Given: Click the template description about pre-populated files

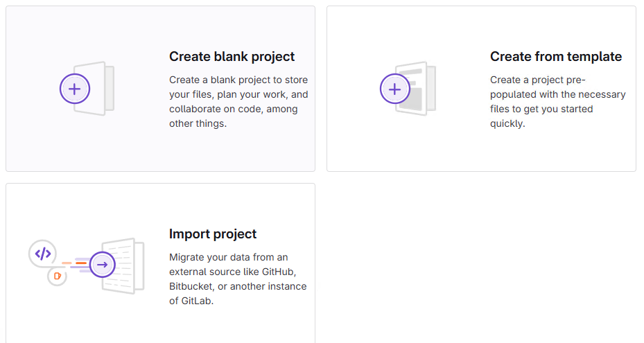Looking at the screenshot, I should 557,102.
